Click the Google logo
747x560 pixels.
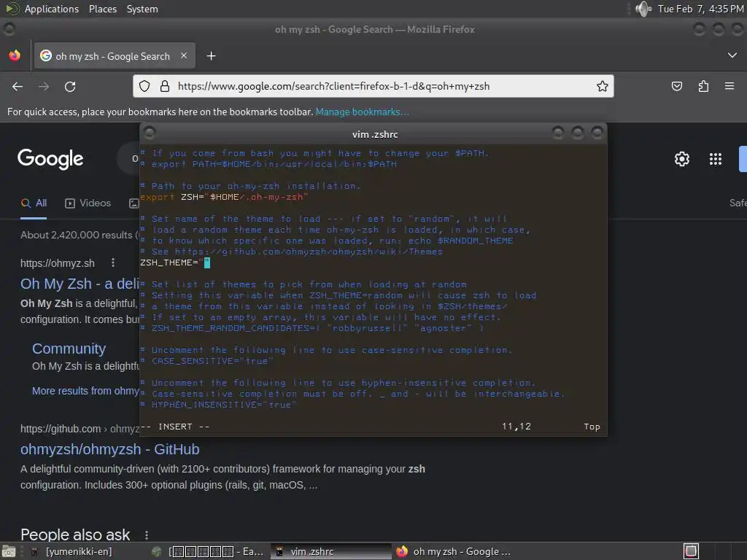[50, 158]
